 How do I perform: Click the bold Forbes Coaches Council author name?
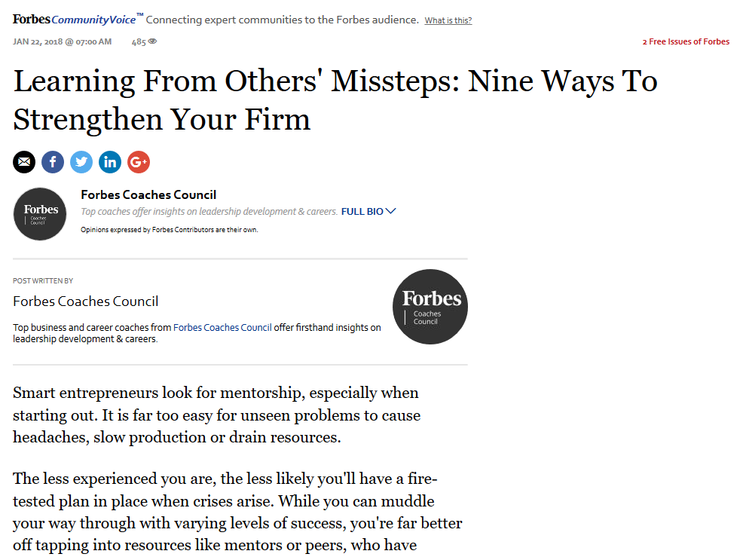pyautogui.click(x=148, y=195)
